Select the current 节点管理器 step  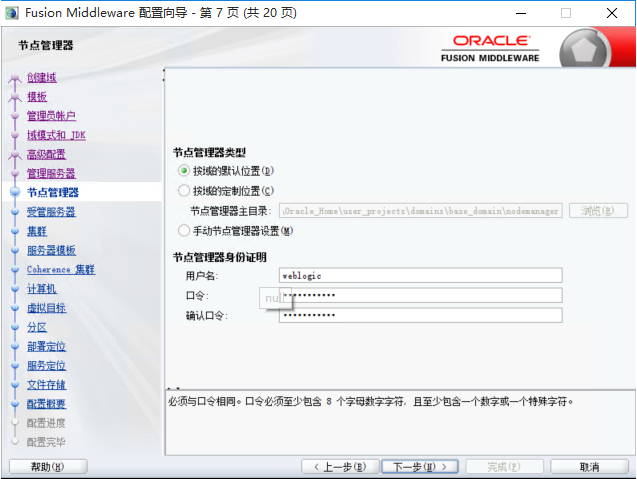coord(53,192)
